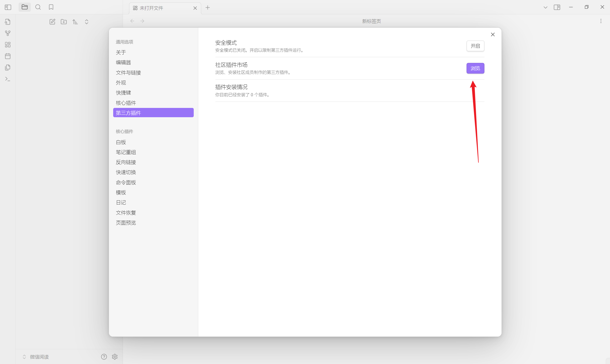Viewport: 610px width, 364px height.
Task: Open the tab list dropdown arrow
Action: [x=545, y=7]
